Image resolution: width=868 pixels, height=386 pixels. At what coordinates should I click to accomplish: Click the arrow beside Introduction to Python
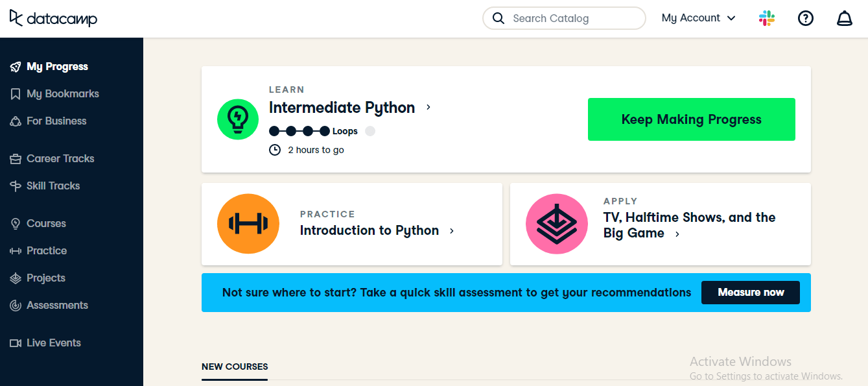point(452,231)
